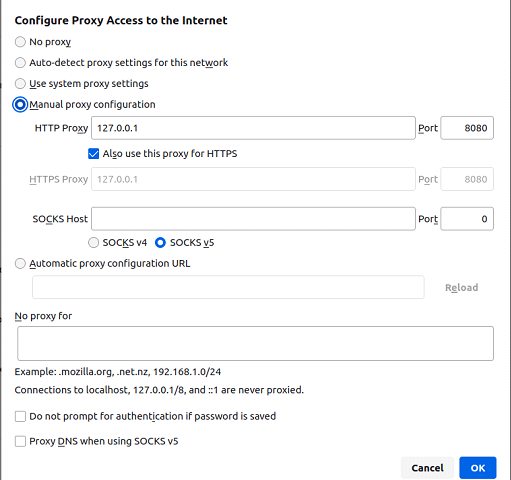Click the HTTP Proxy address field
511x480 pixels.
coord(253,128)
